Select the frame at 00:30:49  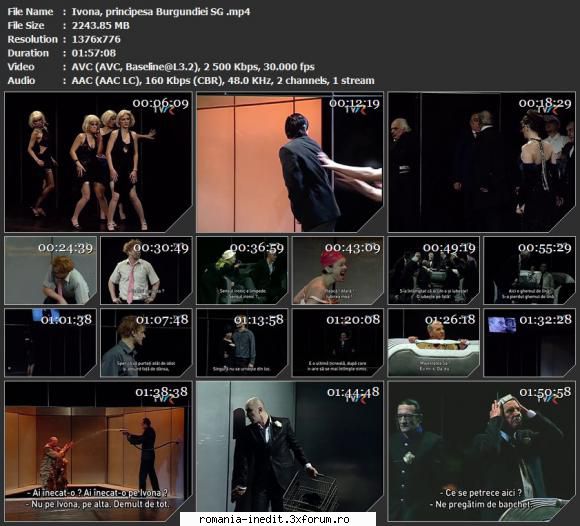click(146, 270)
